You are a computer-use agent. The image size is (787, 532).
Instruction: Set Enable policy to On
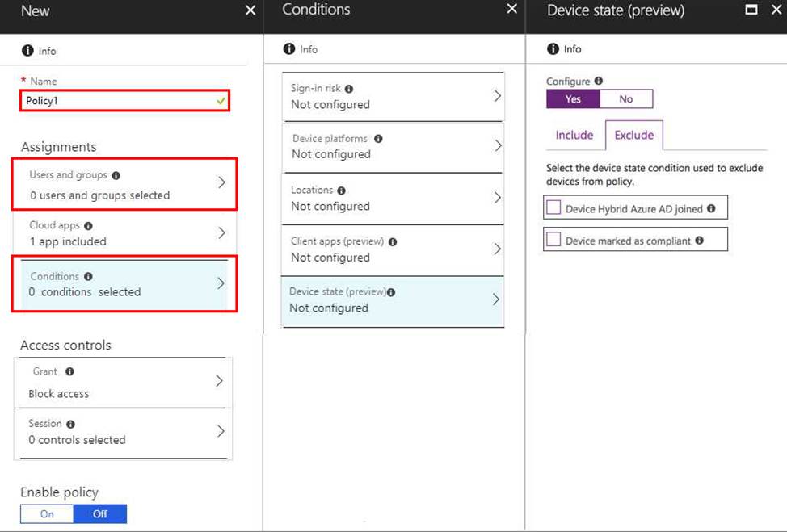click(47, 514)
